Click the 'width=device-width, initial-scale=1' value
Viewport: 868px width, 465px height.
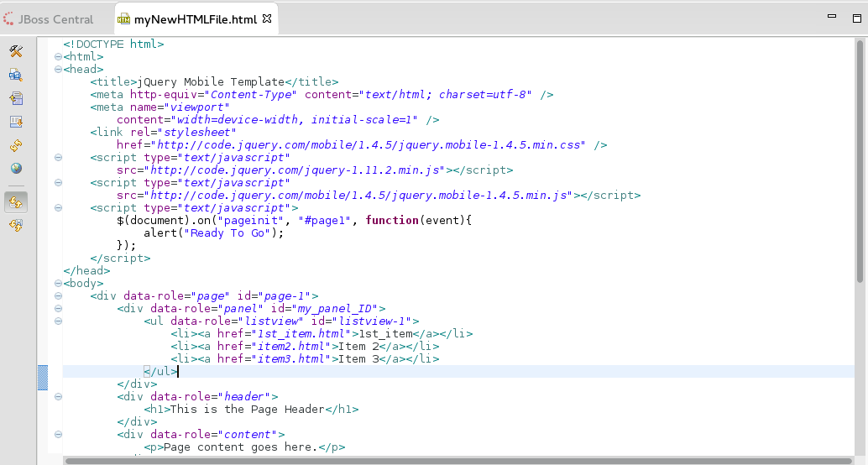[294, 119]
